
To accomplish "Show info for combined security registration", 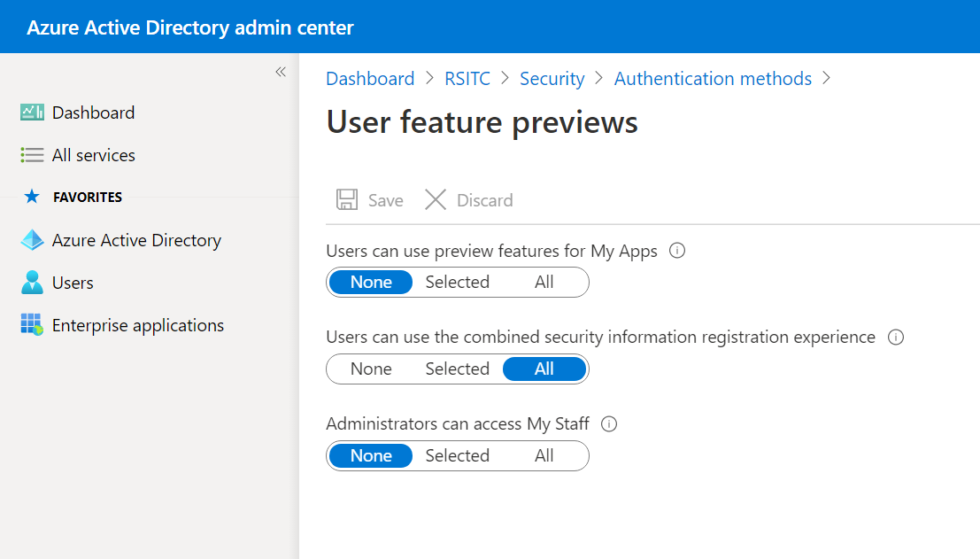I will point(896,337).
